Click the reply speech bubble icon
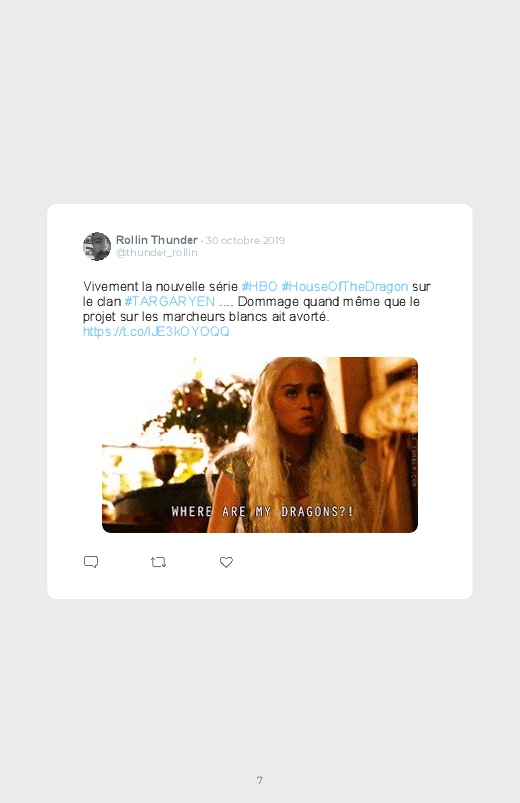 tap(91, 562)
